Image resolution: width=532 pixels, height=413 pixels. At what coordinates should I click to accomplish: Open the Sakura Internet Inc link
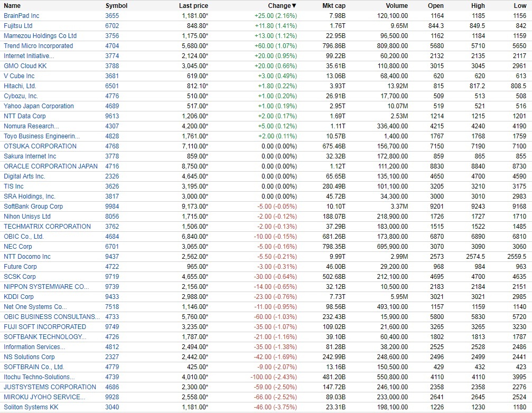click(30, 156)
